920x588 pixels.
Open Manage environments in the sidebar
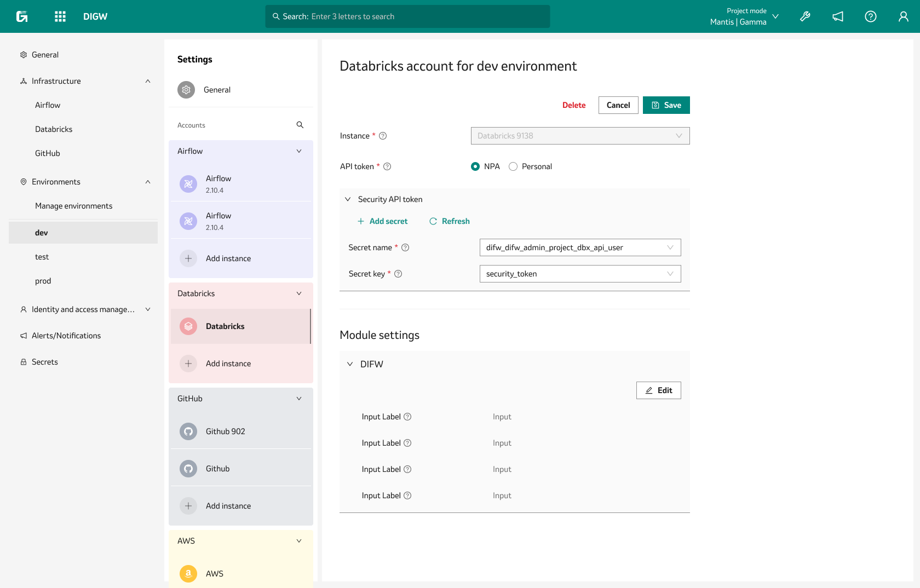(73, 206)
